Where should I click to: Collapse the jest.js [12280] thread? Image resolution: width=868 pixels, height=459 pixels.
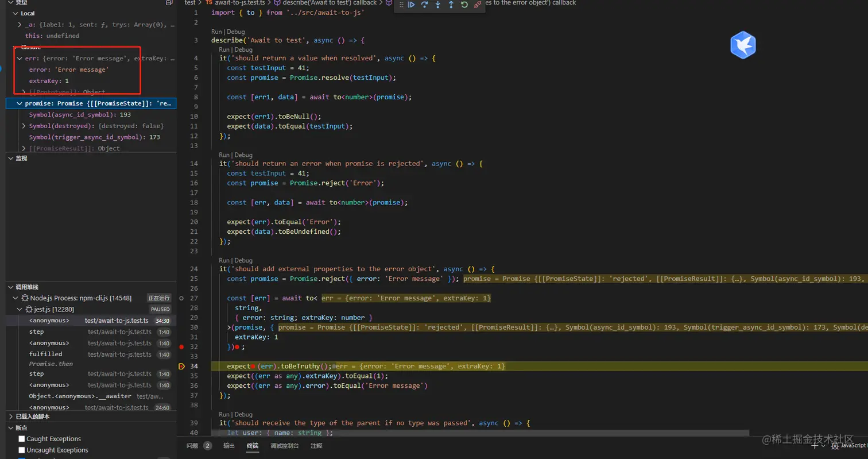coord(20,309)
